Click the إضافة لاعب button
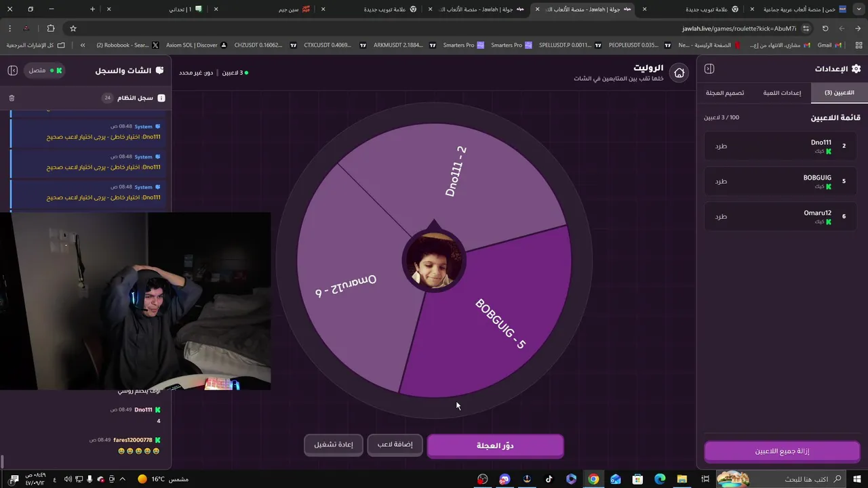This screenshot has height=488, width=868. pos(395,444)
